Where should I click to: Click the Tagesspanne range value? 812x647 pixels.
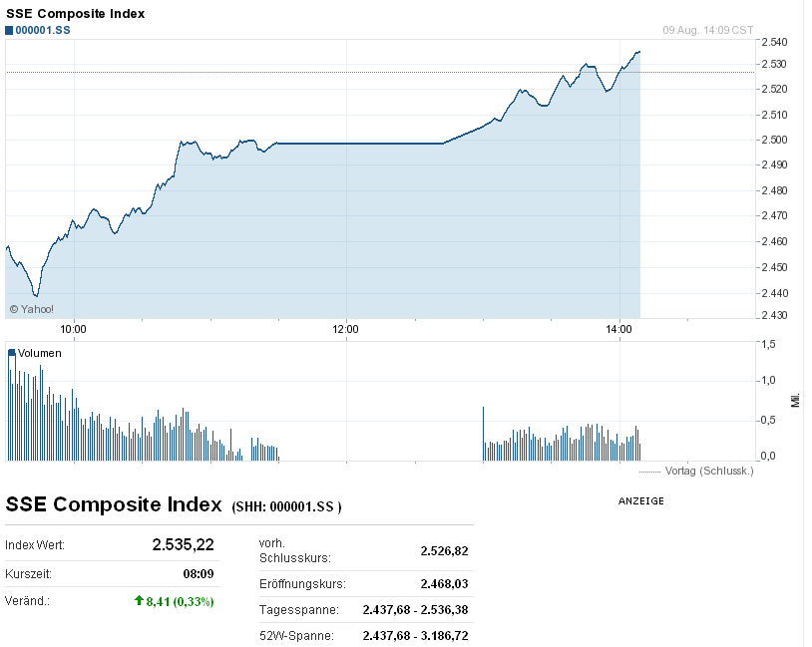[x=415, y=610]
